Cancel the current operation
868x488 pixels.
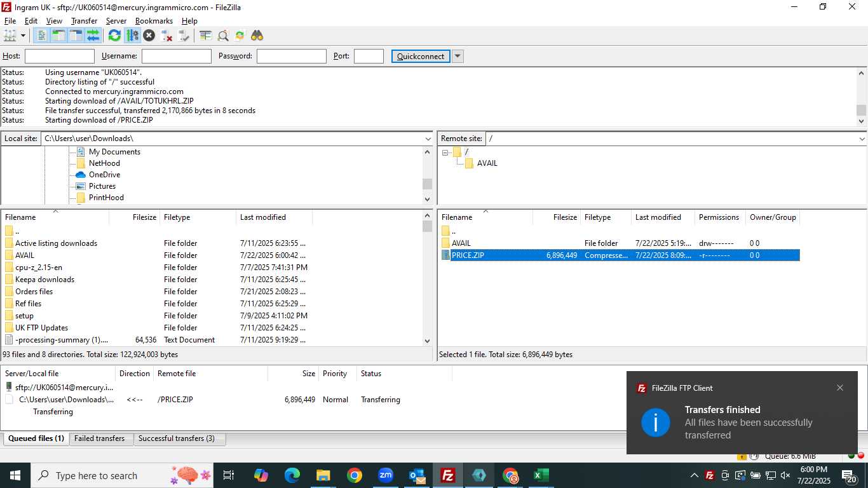click(x=149, y=36)
